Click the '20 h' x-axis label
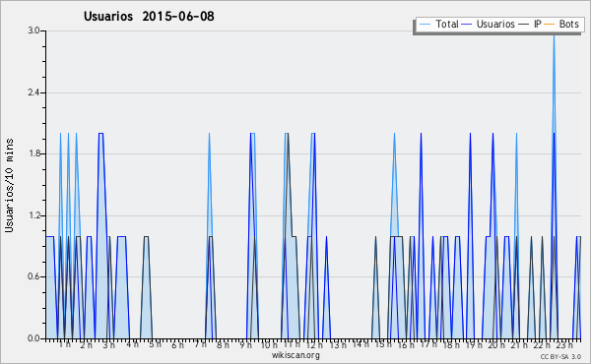This screenshot has width=591, height=364. [x=496, y=344]
